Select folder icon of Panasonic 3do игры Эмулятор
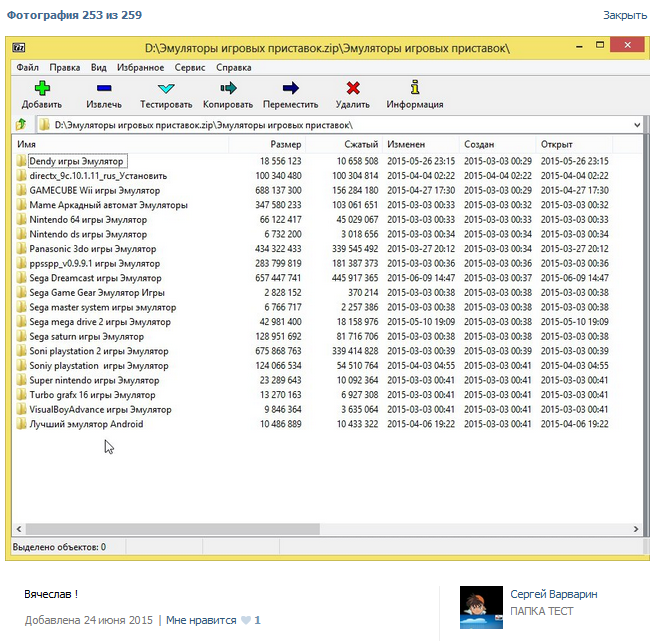The width and height of the screenshot is (665, 641). (x=21, y=249)
